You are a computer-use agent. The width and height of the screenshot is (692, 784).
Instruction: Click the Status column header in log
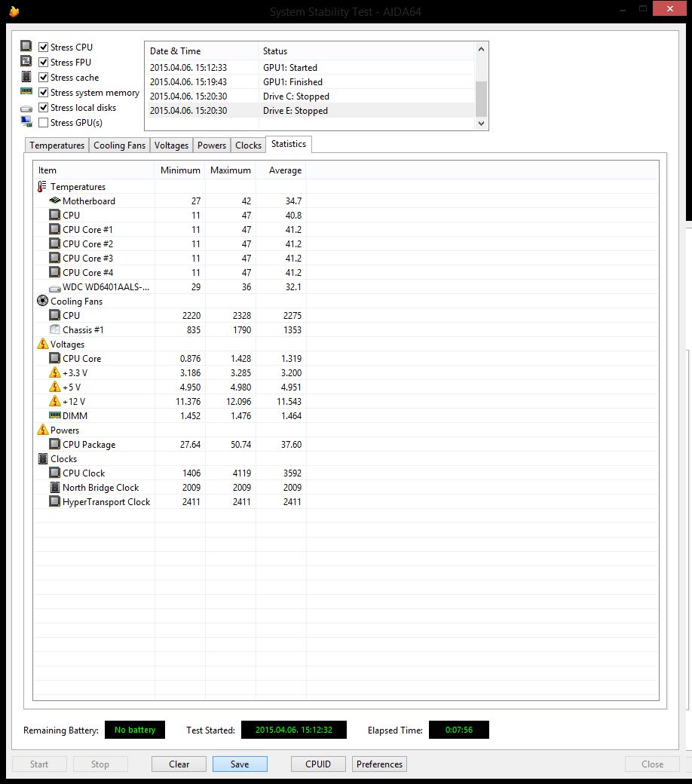click(x=366, y=51)
